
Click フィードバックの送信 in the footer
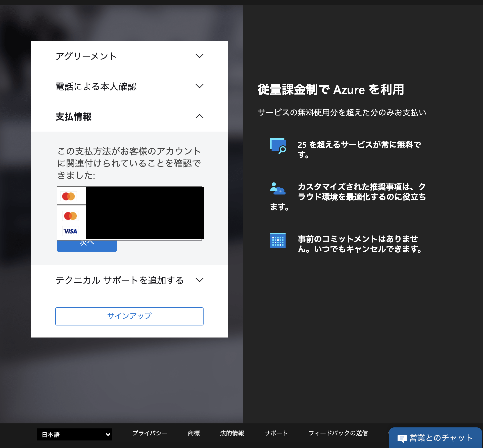[339, 433]
